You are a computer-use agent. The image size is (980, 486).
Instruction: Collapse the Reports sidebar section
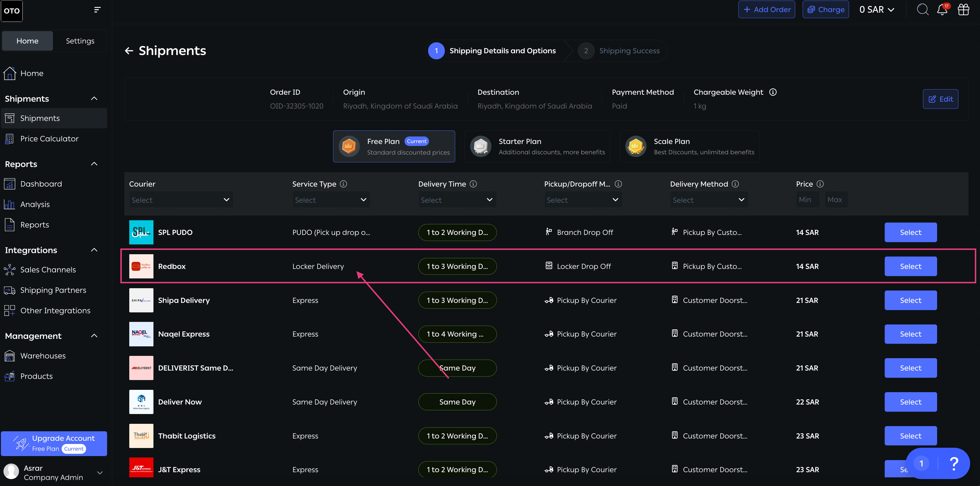point(94,164)
